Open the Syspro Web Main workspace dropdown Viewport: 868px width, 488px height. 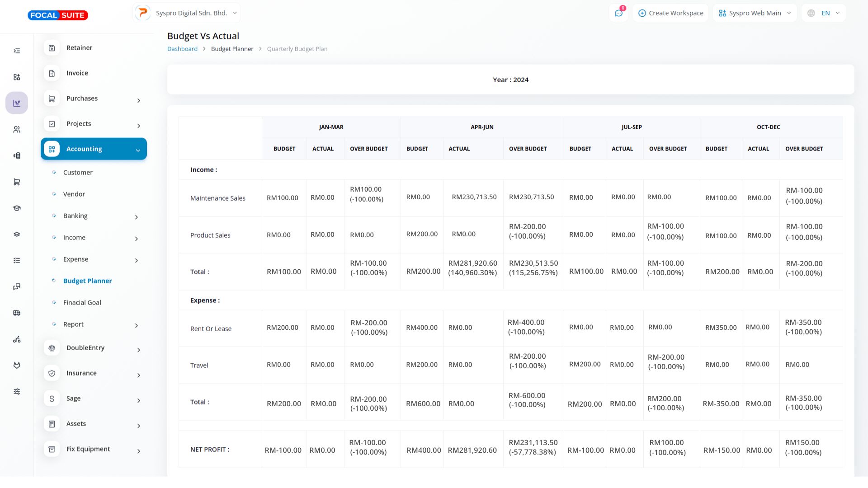click(x=755, y=13)
